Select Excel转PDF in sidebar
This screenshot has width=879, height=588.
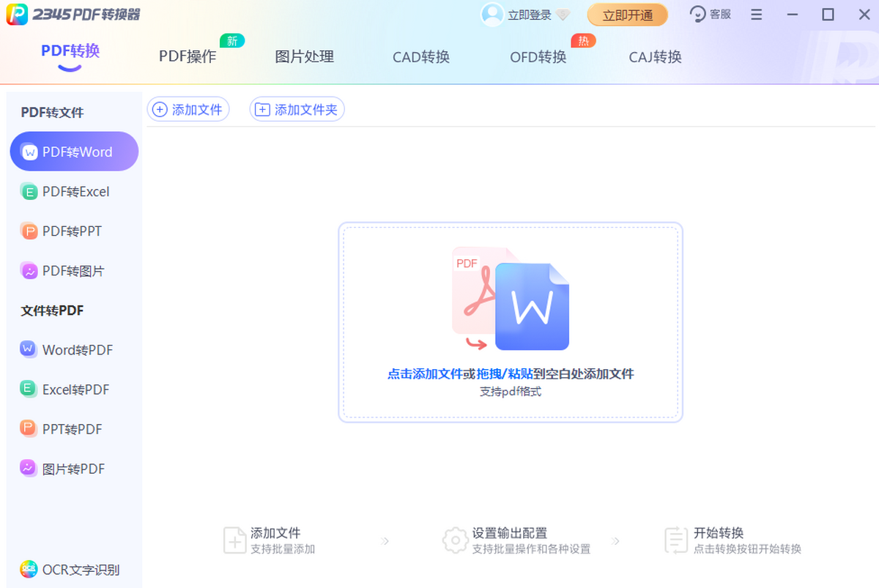coord(74,389)
